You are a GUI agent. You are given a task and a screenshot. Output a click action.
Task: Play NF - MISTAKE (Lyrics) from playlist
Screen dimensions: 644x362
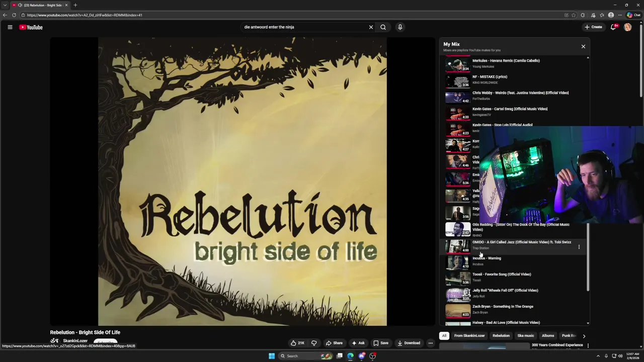pyautogui.click(x=513, y=80)
